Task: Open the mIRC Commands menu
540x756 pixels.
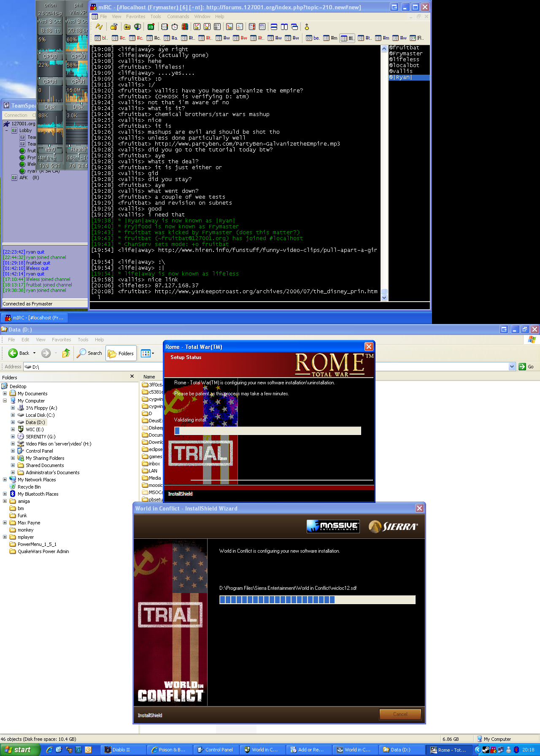Action: coord(178,16)
